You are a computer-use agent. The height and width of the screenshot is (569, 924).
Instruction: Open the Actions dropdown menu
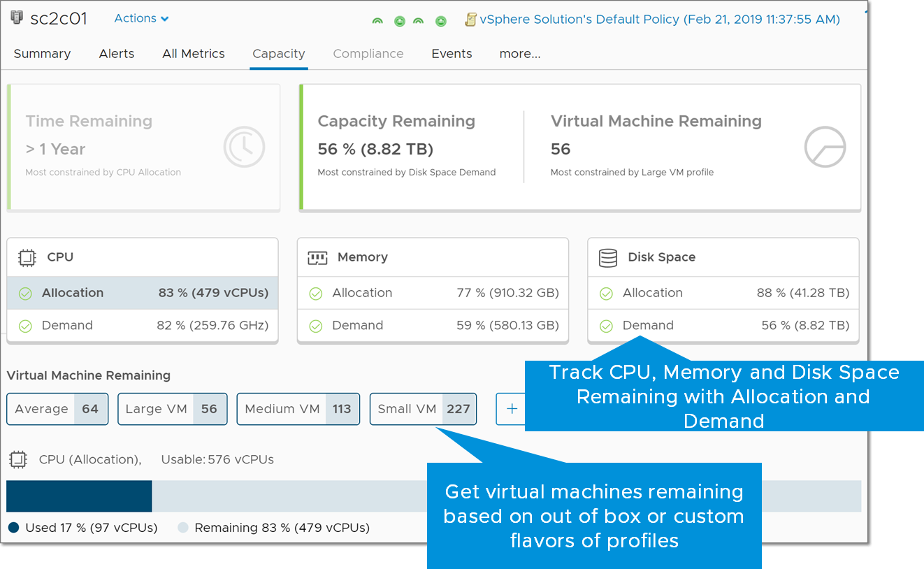[x=141, y=18]
